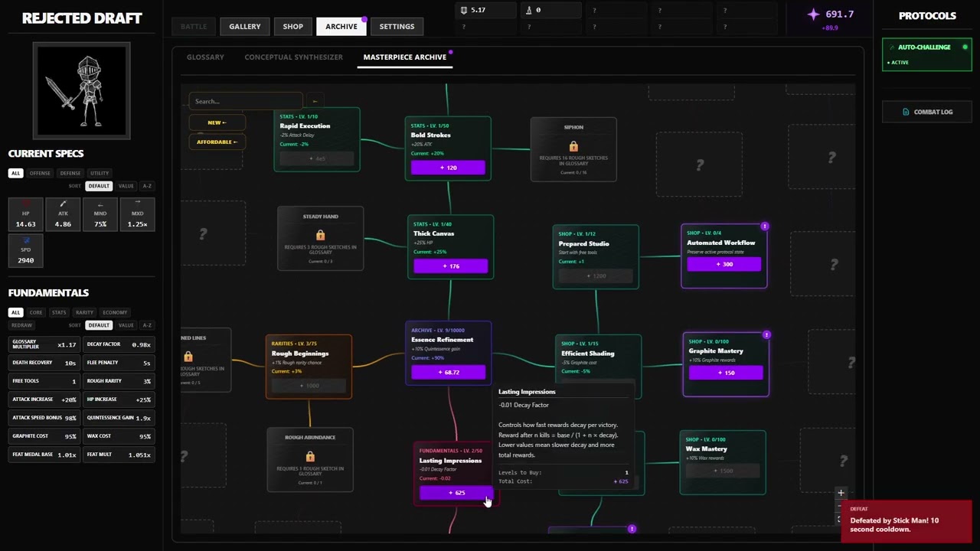The image size is (980, 551).
Task: Open the GALLERY tab
Action: (x=245, y=26)
